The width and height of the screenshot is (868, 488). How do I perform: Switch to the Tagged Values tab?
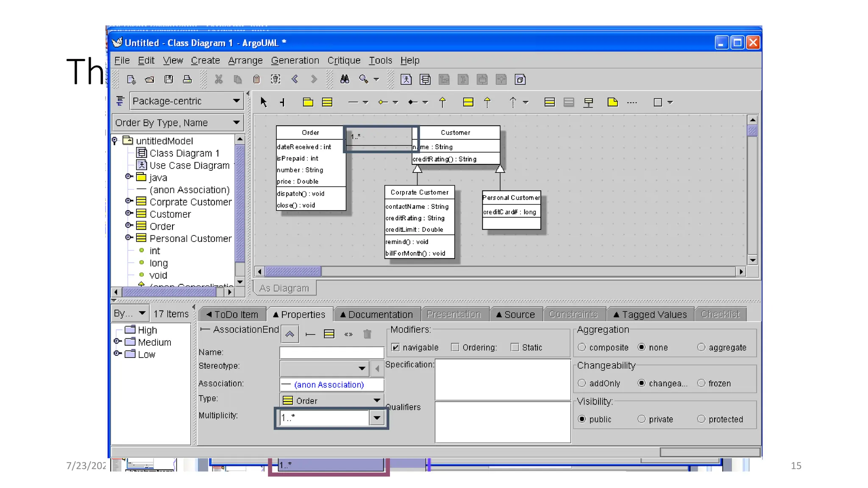[x=650, y=315]
